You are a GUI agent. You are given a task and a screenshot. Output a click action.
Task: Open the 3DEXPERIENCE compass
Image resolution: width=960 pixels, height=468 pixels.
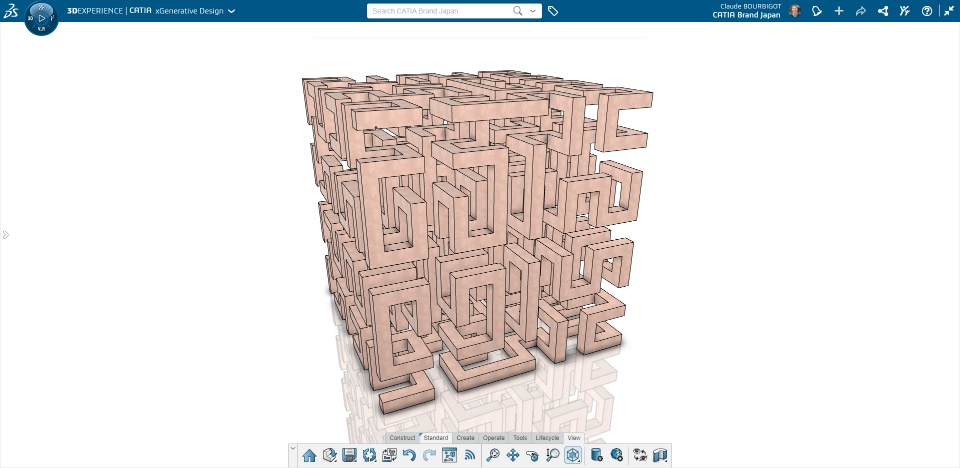[x=41, y=18]
